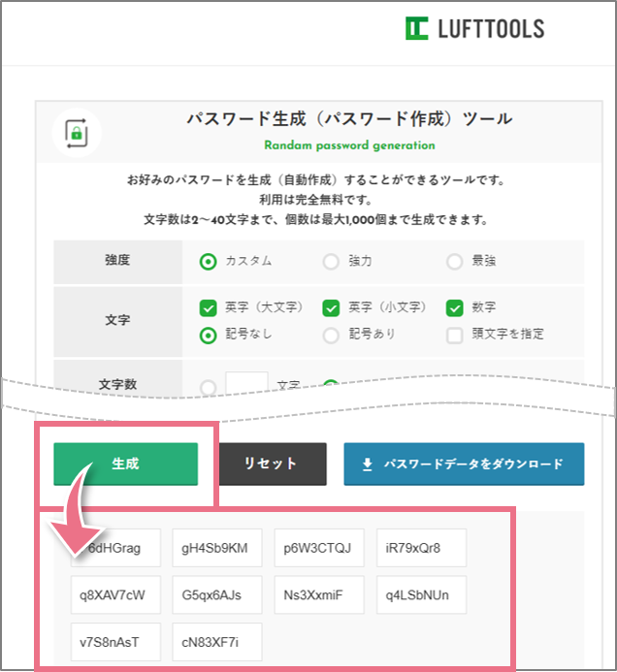The width and height of the screenshot is (617, 672).
Task: Choose the 記号あり radio option
Action: point(331,335)
